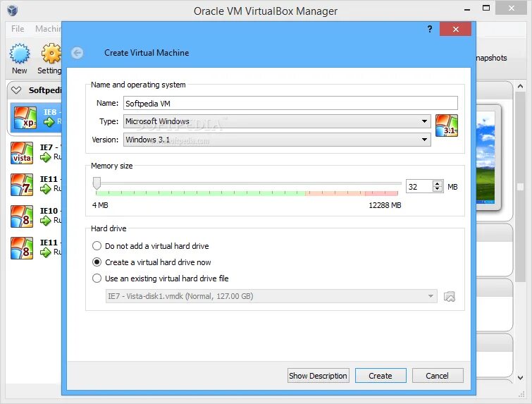Click the memory size slider handle
The height and width of the screenshot is (404, 532).
point(97,183)
